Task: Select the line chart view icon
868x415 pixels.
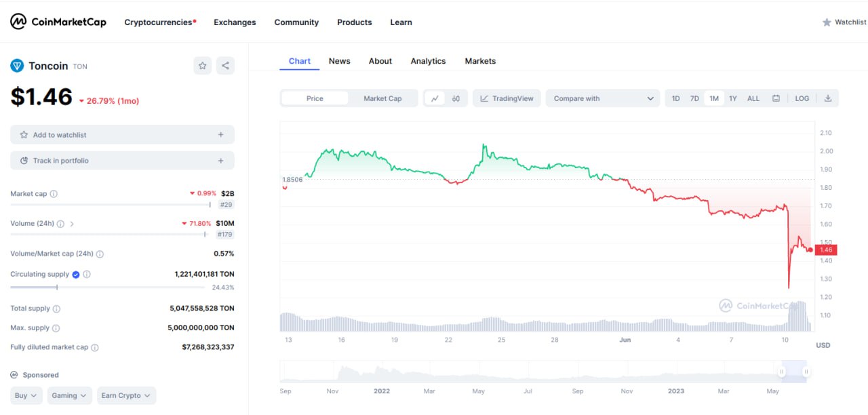Action: [x=435, y=98]
